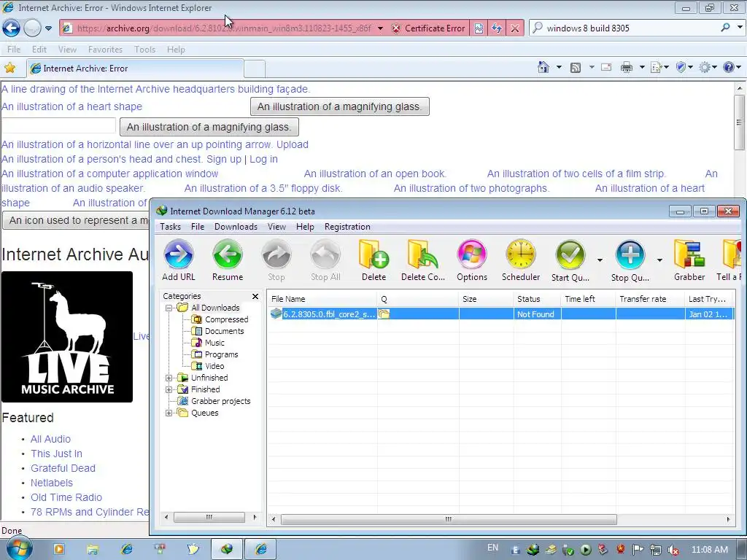Screen dimensions: 747x560
Task: Open the Old Time Radio link
Action: (x=66, y=497)
